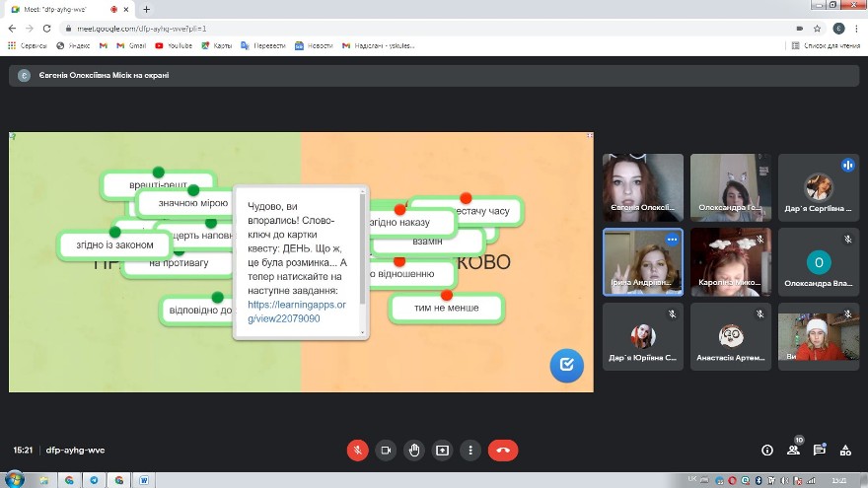Click Кароліна participant video tile
This screenshot has height=488, width=868.
731,262
